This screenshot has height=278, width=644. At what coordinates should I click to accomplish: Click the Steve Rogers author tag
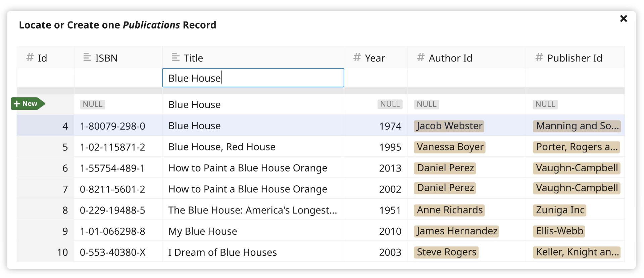tap(446, 252)
